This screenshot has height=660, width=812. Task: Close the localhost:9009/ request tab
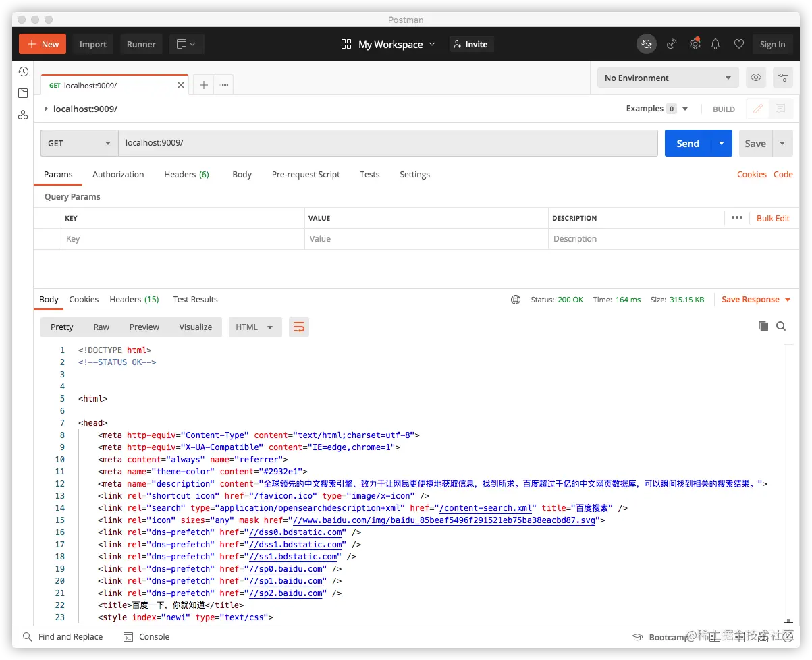pos(181,86)
